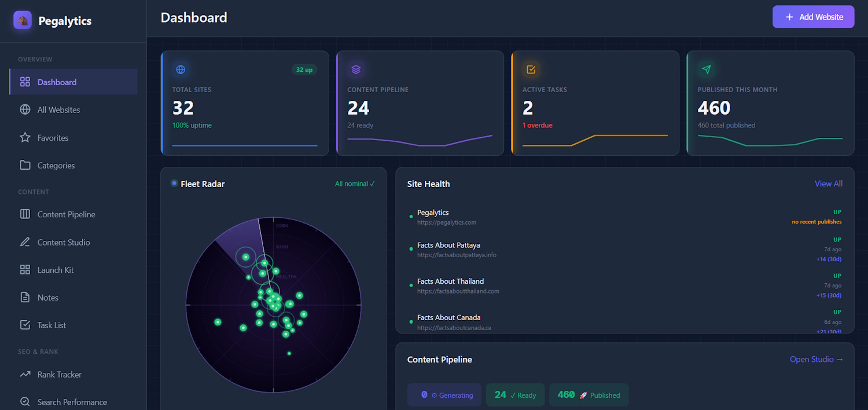Click the '100% uptime' text
868x410 pixels.
(192, 125)
